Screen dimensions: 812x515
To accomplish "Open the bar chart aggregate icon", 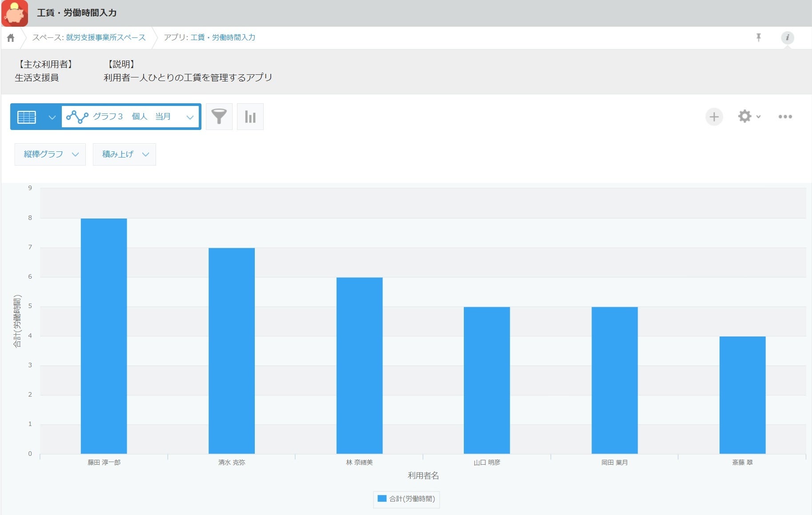I will pos(250,117).
